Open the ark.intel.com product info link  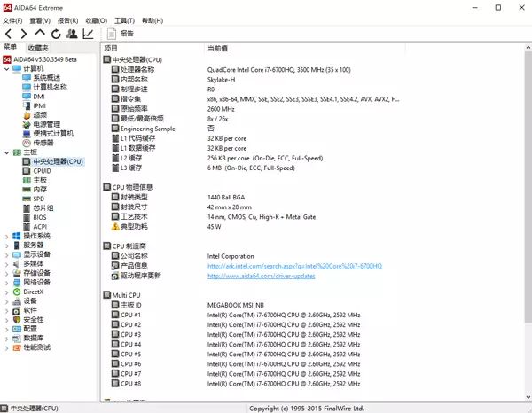pos(294,266)
